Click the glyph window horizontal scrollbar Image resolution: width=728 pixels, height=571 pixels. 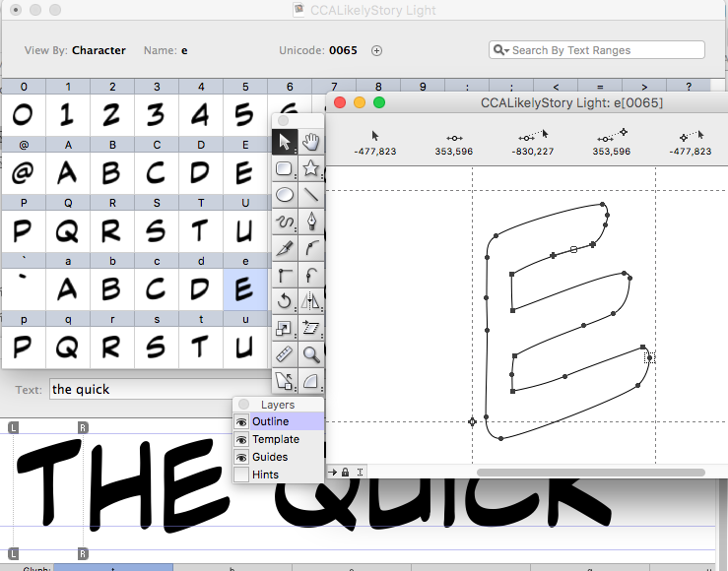591,473
